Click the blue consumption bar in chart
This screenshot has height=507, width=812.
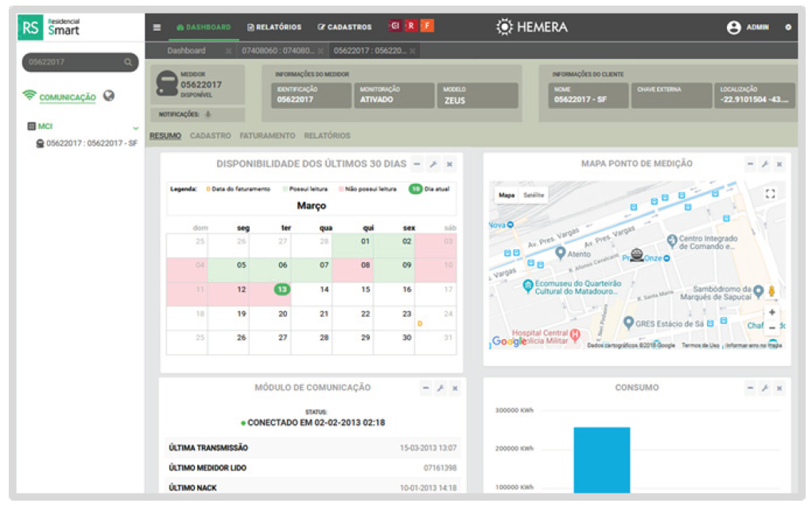pyautogui.click(x=601, y=460)
